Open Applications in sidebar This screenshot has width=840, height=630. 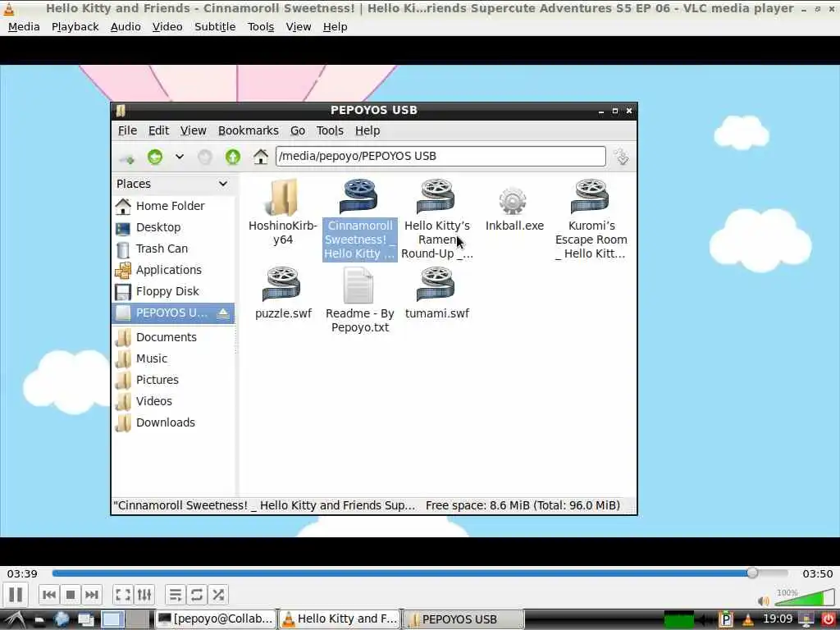pyautogui.click(x=172, y=271)
